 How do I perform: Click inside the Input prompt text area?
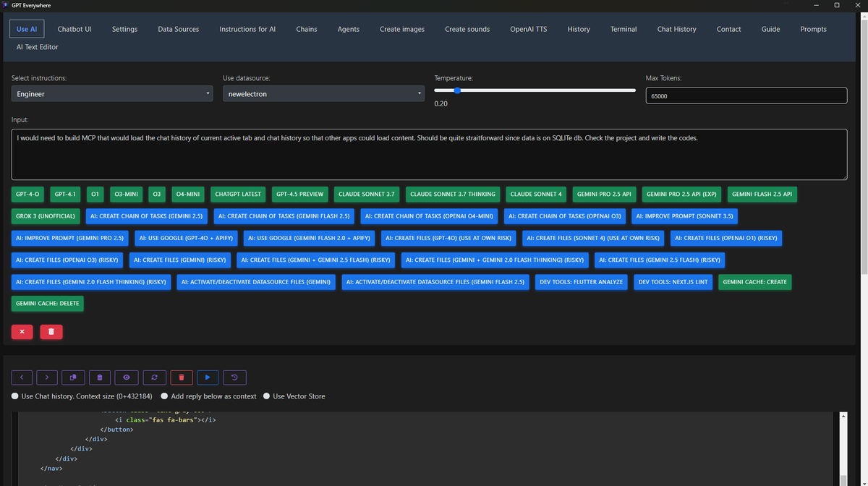tap(429, 154)
